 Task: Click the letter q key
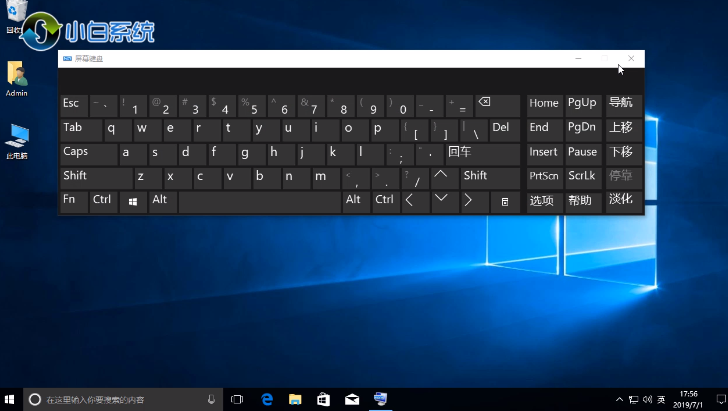[118, 130]
